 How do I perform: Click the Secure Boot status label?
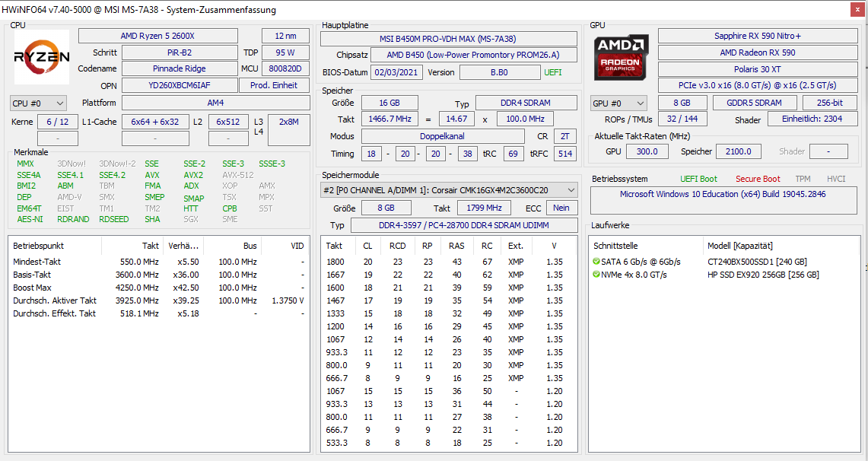click(758, 179)
